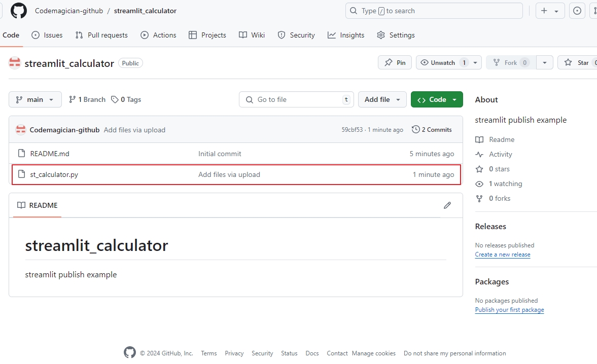The image size is (597, 364).
Task: Go to the Pull requests tab
Action: pos(101,35)
